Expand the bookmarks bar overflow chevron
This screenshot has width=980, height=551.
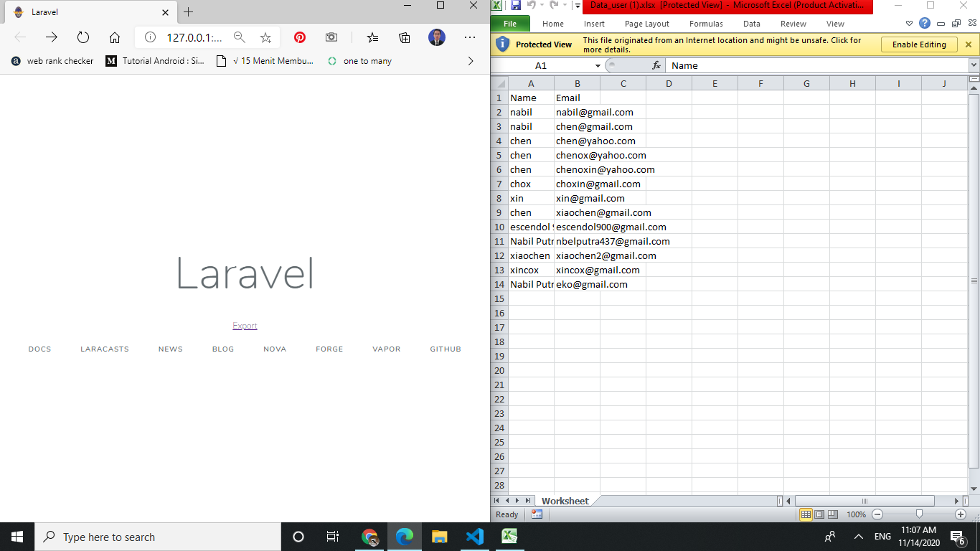click(x=471, y=61)
